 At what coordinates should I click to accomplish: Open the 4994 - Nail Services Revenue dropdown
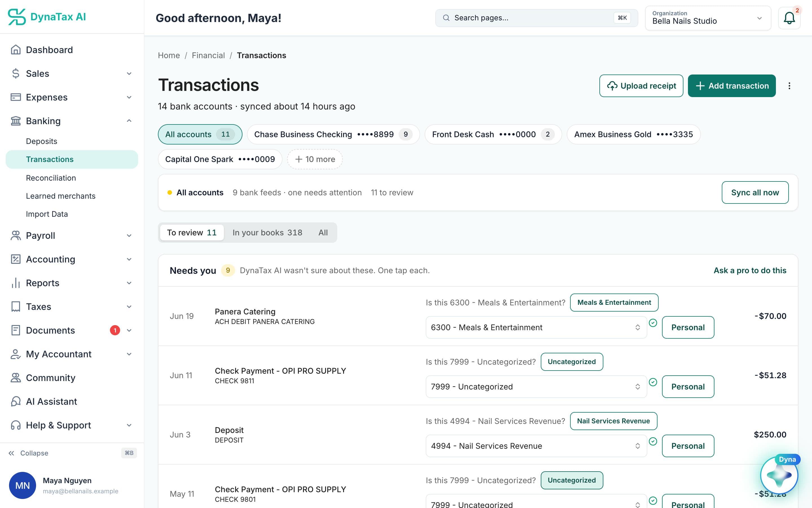coord(536,446)
